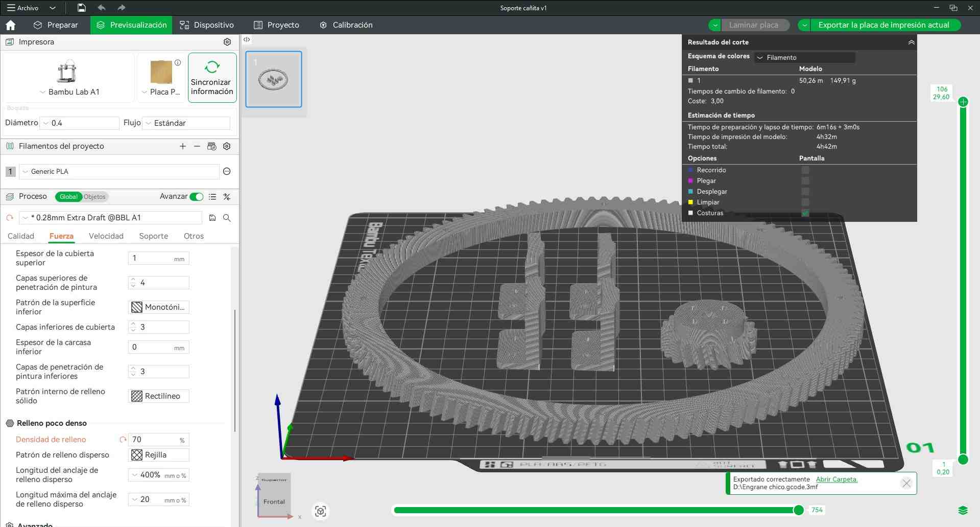980x527 pixels.
Task: Click the search settings magnifier icon
Action: click(227, 218)
